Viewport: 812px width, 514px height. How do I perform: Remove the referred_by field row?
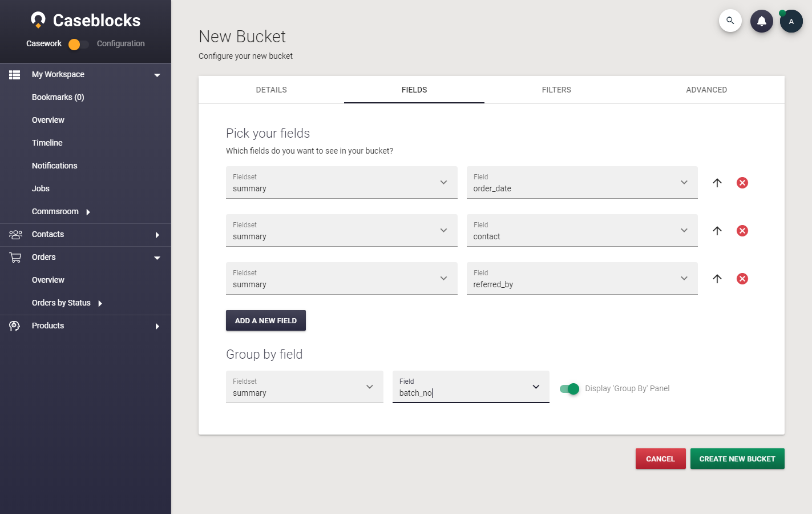742,279
